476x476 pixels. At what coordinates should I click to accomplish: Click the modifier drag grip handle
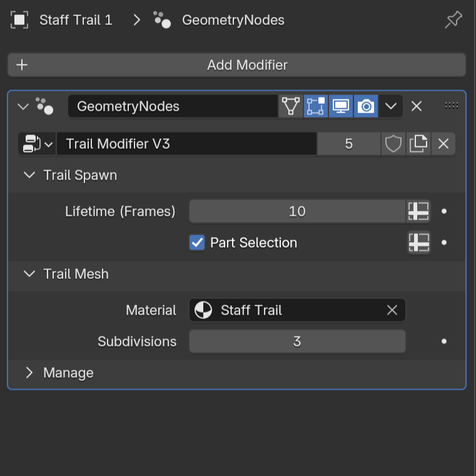451,106
